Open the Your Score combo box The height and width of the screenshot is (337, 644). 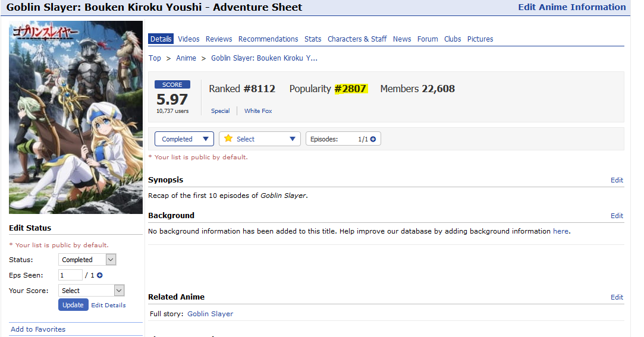click(91, 291)
